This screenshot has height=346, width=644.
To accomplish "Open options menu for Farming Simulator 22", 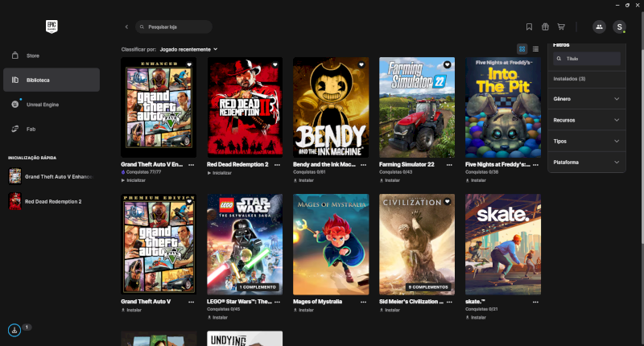I will (449, 165).
